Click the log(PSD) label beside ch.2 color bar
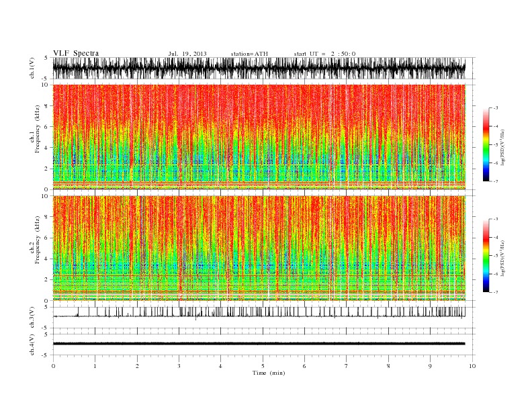The width and height of the screenshot is (532, 411). (502, 259)
